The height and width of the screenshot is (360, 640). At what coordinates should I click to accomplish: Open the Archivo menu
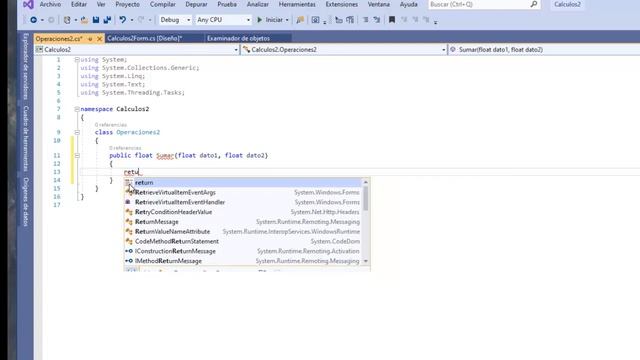pyautogui.click(x=50, y=4)
